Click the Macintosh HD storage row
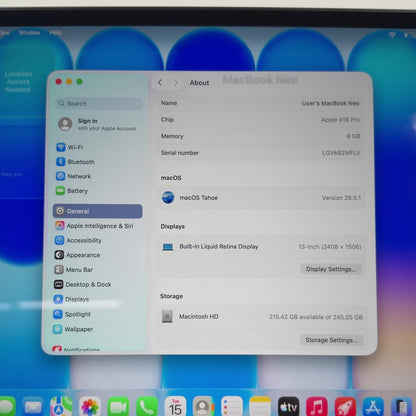The height and width of the screenshot is (416, 416). tap(261, 317)
